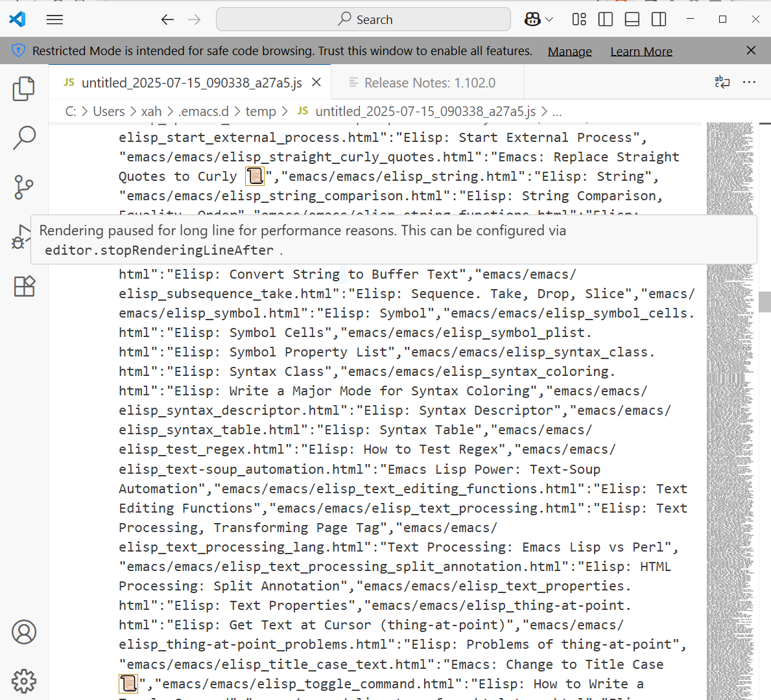Viewport: 771px width, 700px height.
Task: Open the Copilot dropdown arrow
Action: [x=549, y=19]
